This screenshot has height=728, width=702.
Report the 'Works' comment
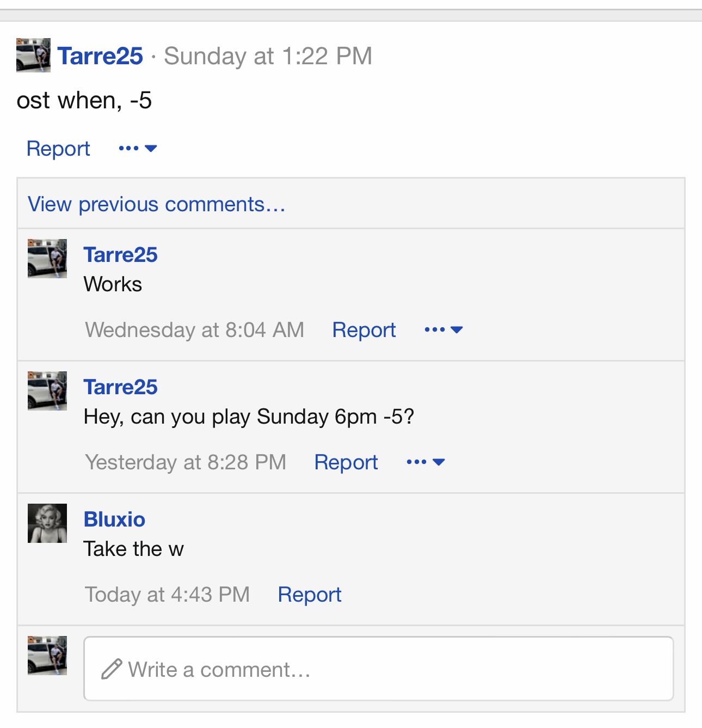tap(364, 330)
